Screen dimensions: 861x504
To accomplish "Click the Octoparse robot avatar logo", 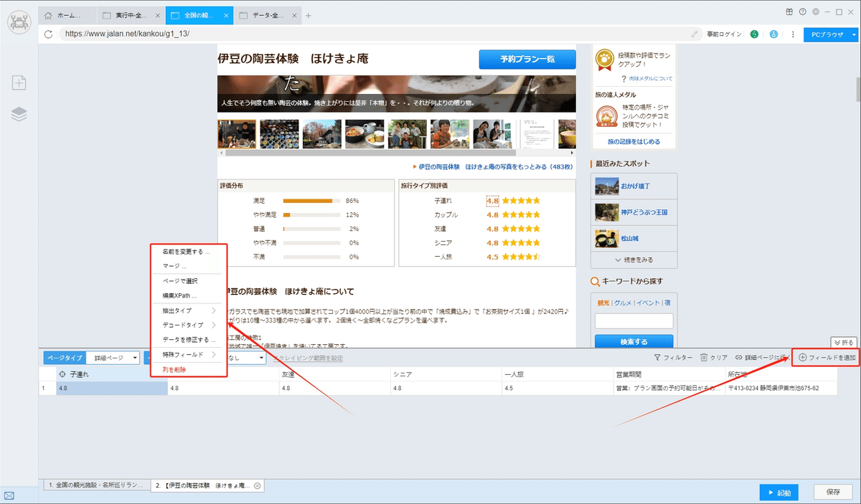I will pyautogui.click(x=19, y=21).
